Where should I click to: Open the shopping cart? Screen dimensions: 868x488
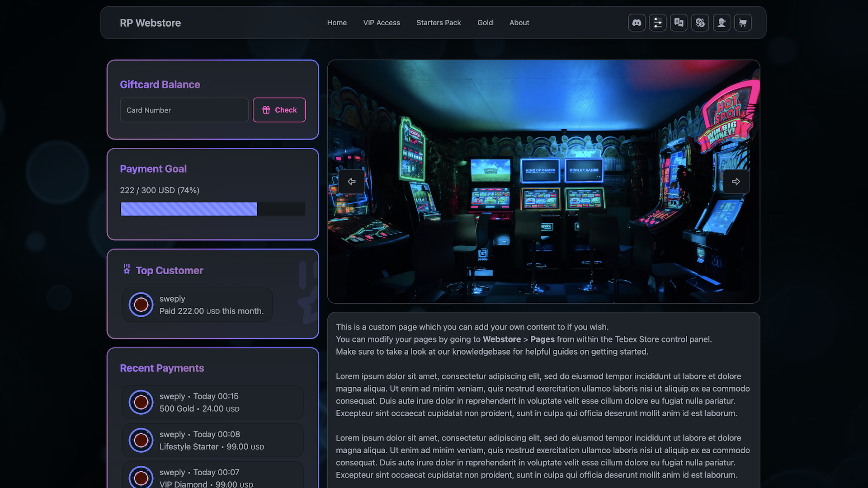point(743,23)
